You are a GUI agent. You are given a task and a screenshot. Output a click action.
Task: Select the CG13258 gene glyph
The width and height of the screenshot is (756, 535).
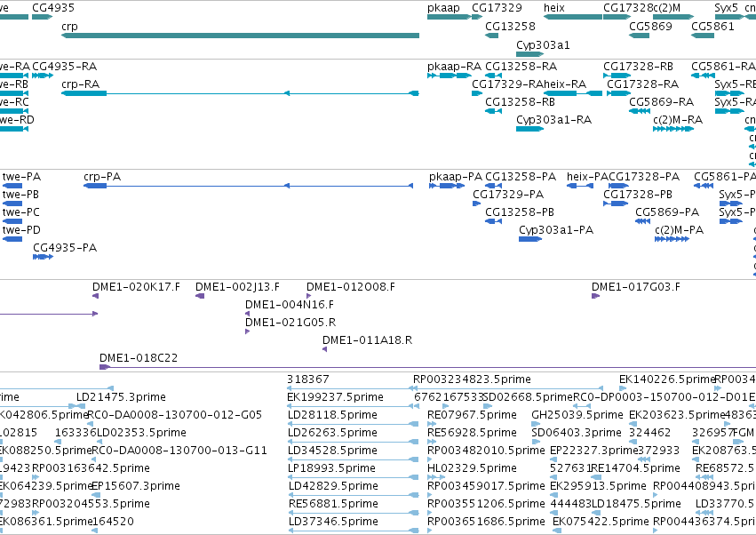point(492,36)
